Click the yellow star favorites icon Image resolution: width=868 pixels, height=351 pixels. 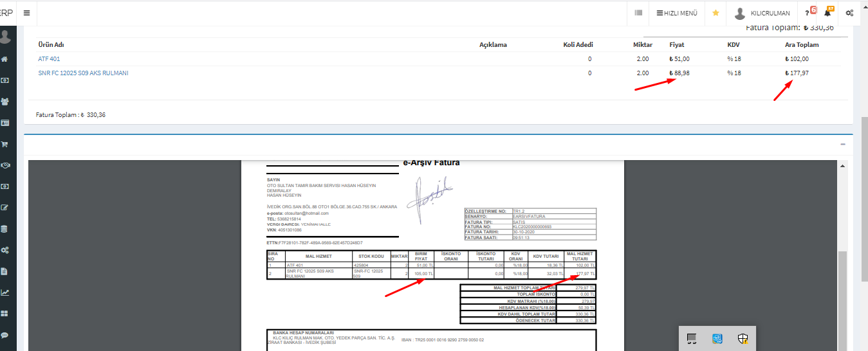coord(716,13)
